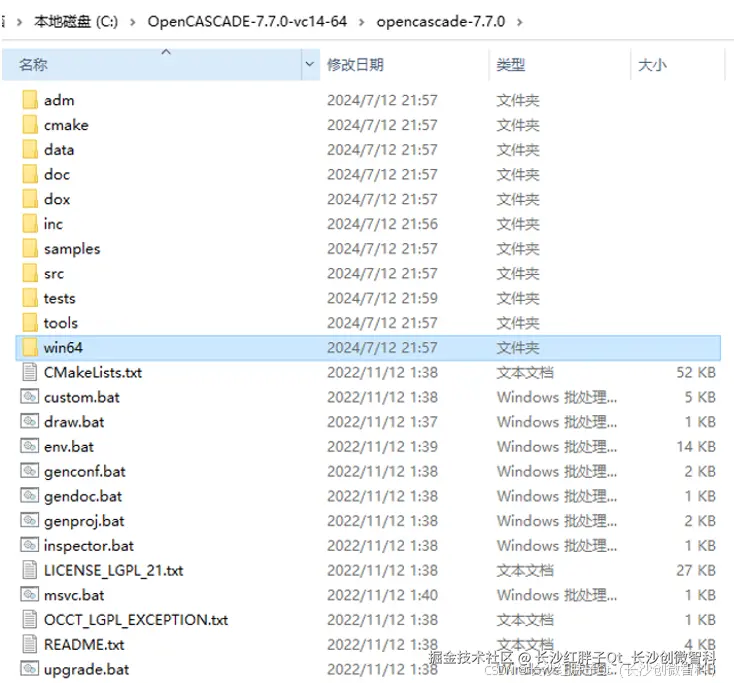The height and width of the screenshot is (683, 734).
Task: Navigate to 本地磁盘 (C:) breadcrumb
Action: [76, 22]
